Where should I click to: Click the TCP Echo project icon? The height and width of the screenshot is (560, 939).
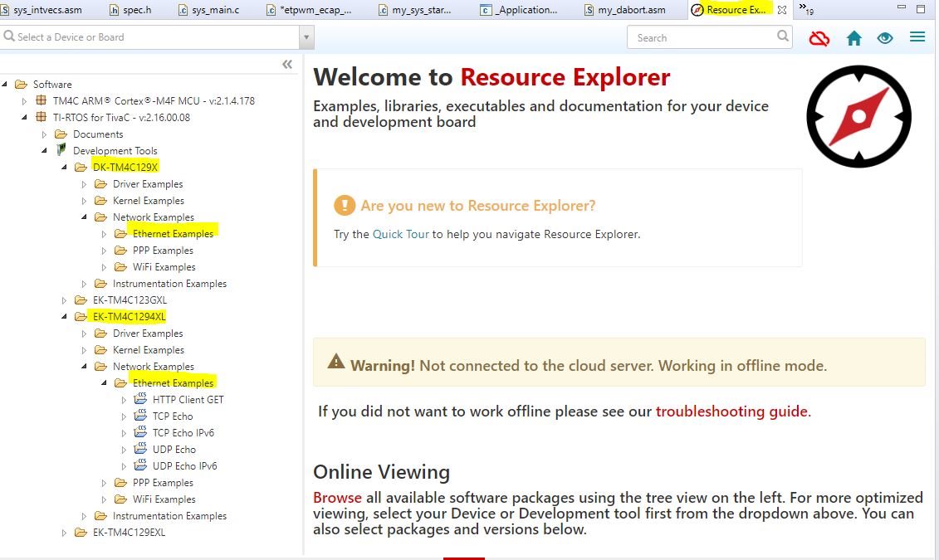140,415
